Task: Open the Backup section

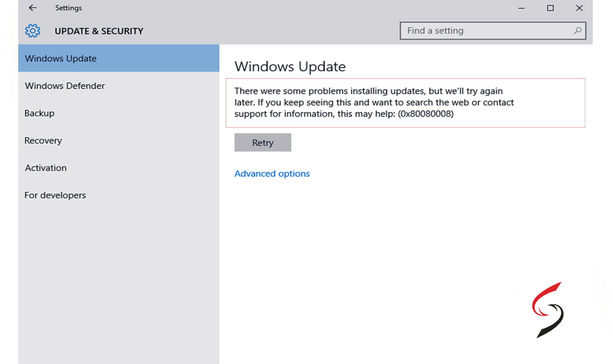Action: click(x=119, y=113)
